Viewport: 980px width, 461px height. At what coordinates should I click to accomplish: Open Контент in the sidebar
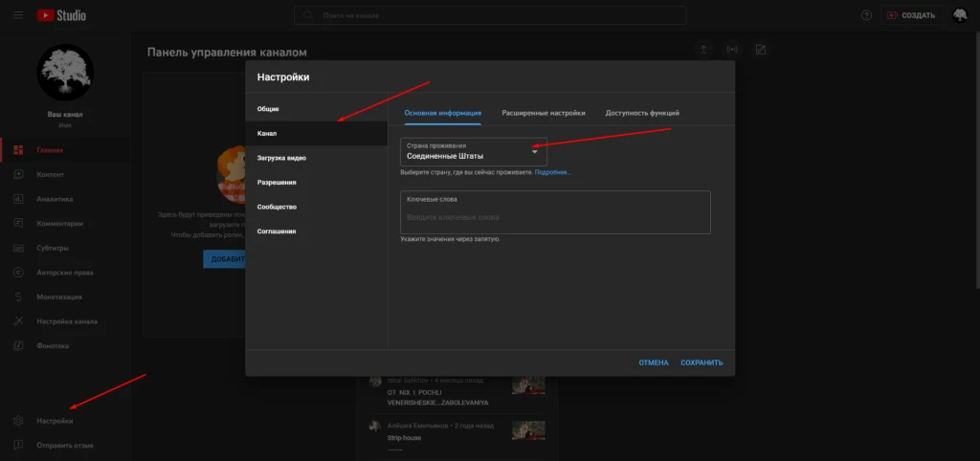tap(50, 174)
